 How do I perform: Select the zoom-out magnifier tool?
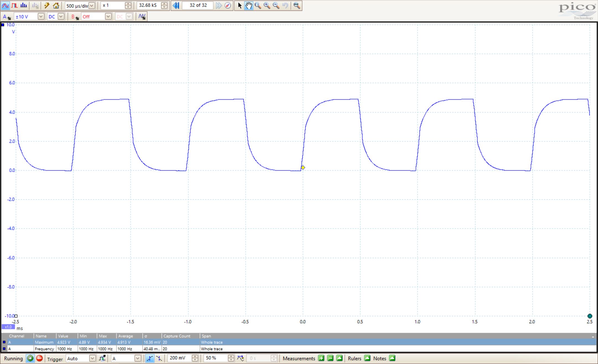pos(276,6)
